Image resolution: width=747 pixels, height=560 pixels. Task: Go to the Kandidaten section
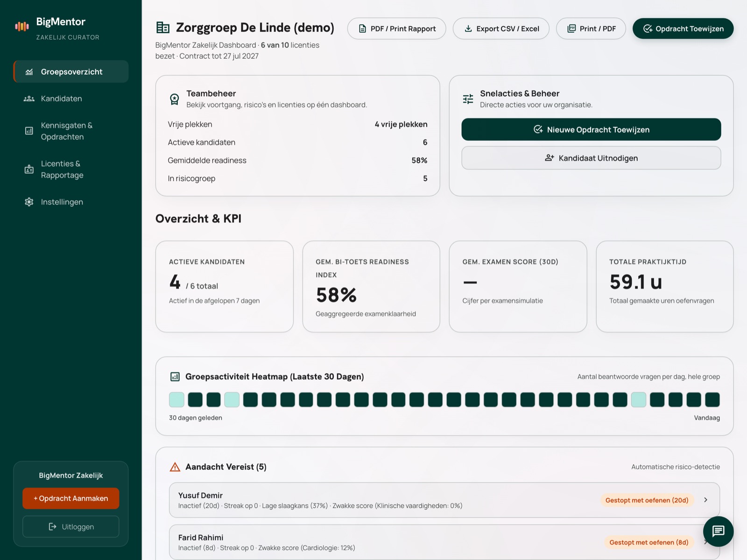71,99
